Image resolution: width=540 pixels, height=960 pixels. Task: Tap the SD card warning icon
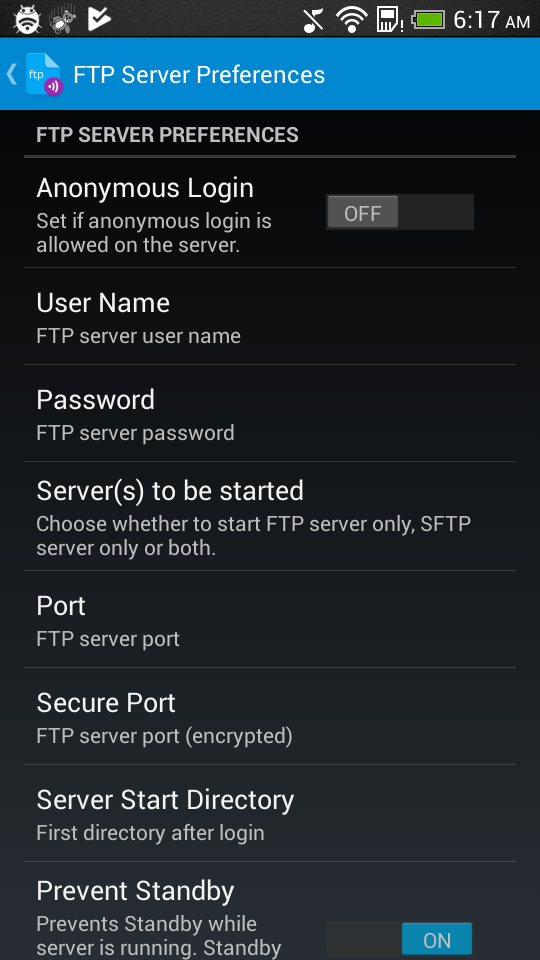coord(389,20)
